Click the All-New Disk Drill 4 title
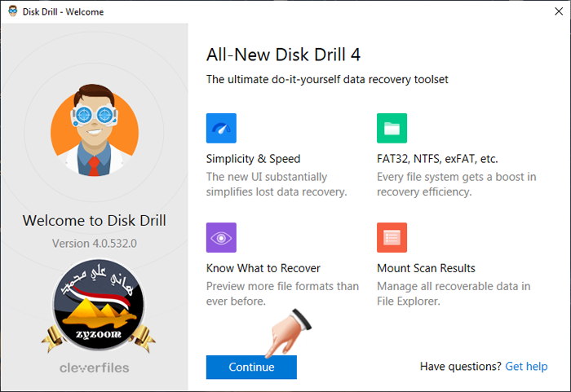 (x=283, y=55)
